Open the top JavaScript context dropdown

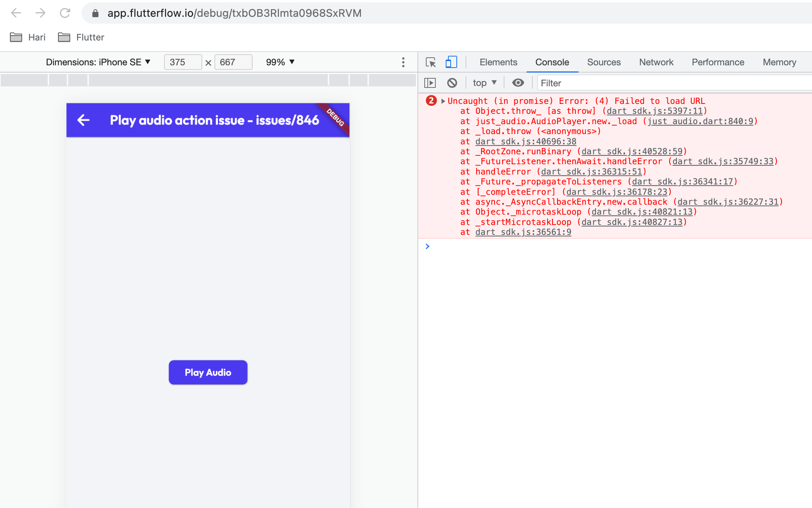[x=485, y=83]
